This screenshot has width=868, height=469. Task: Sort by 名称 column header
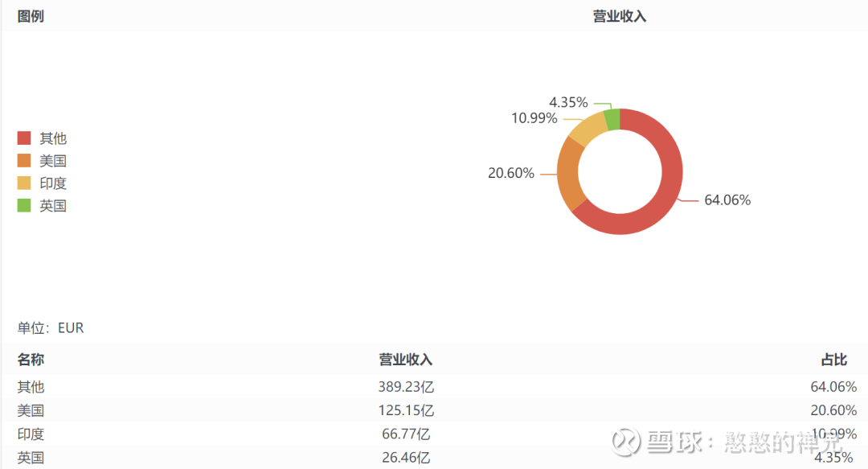(x=31, y=360)
